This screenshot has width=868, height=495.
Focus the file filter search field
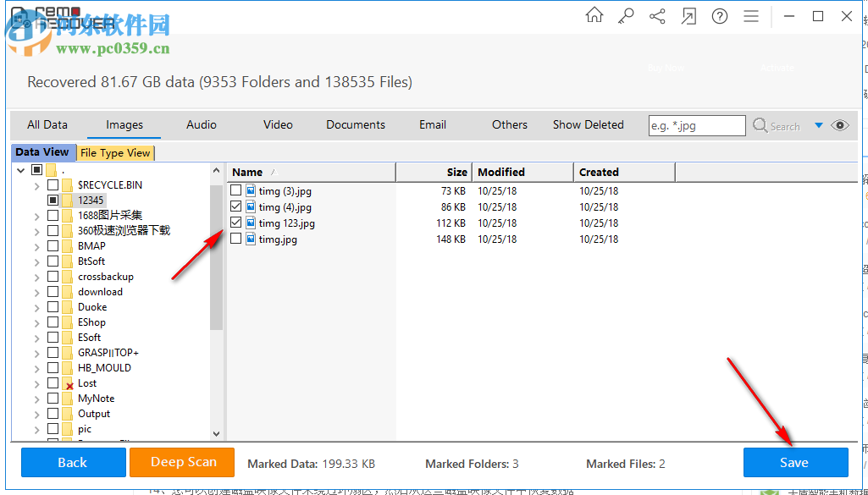[x=697, y=125]
